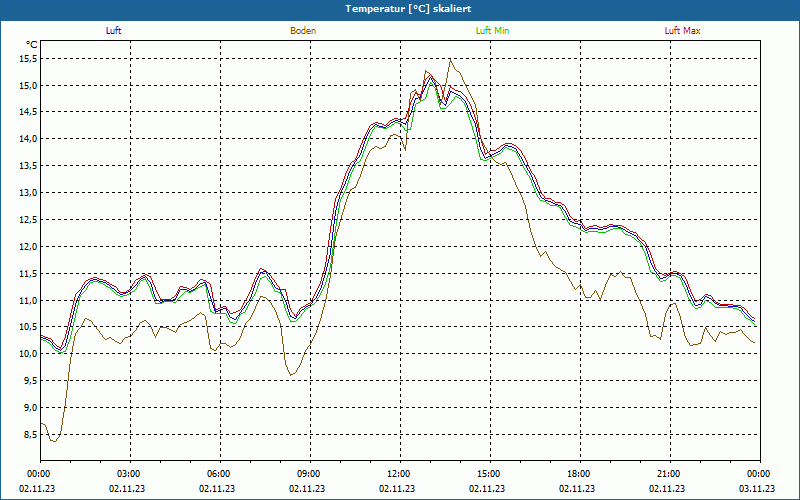Image resolution: width=800 pixels, height=500 pixels.
Task: Click the 'Luft Max' legend label
Action: click(682, 31)
